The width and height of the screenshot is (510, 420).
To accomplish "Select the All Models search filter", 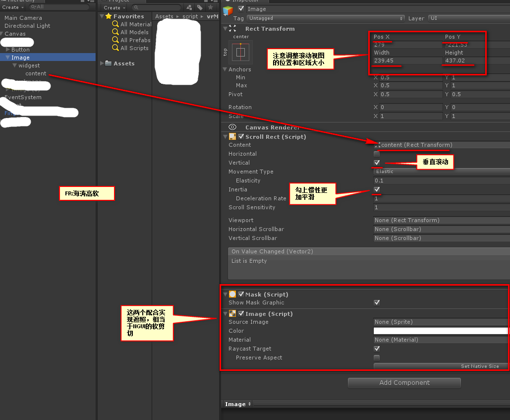I will pos(130,32).
